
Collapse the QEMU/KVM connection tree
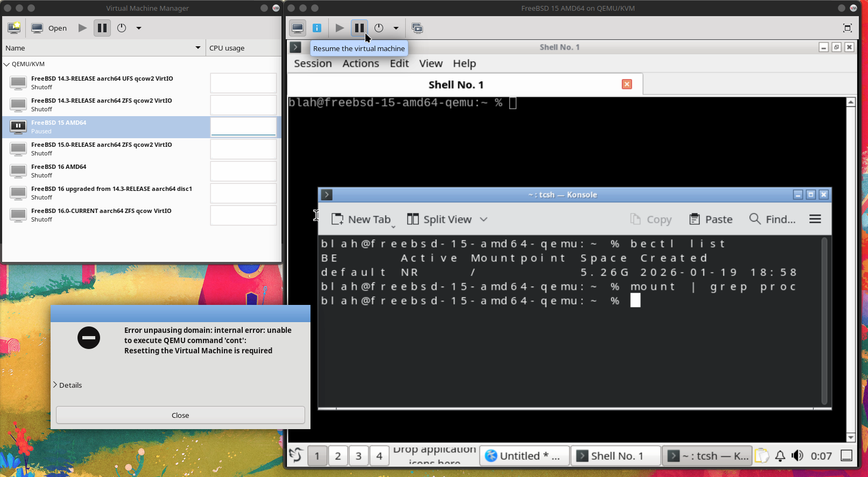pos(7,64)
